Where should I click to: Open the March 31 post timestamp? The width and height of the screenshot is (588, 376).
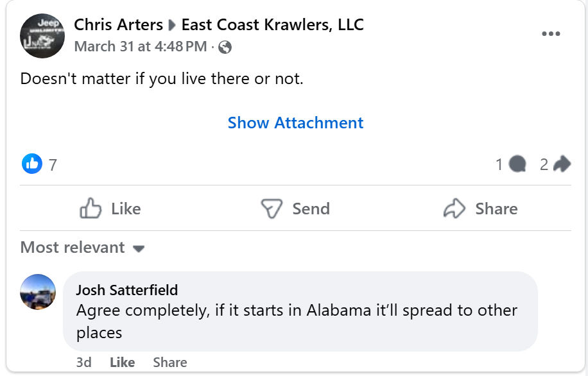coord(141,46)
